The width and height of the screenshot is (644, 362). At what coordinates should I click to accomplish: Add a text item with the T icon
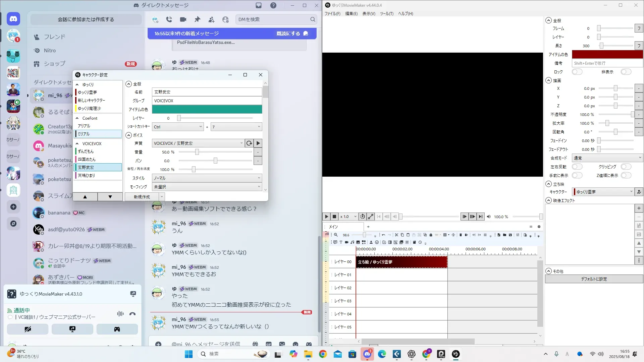point(341,242)
